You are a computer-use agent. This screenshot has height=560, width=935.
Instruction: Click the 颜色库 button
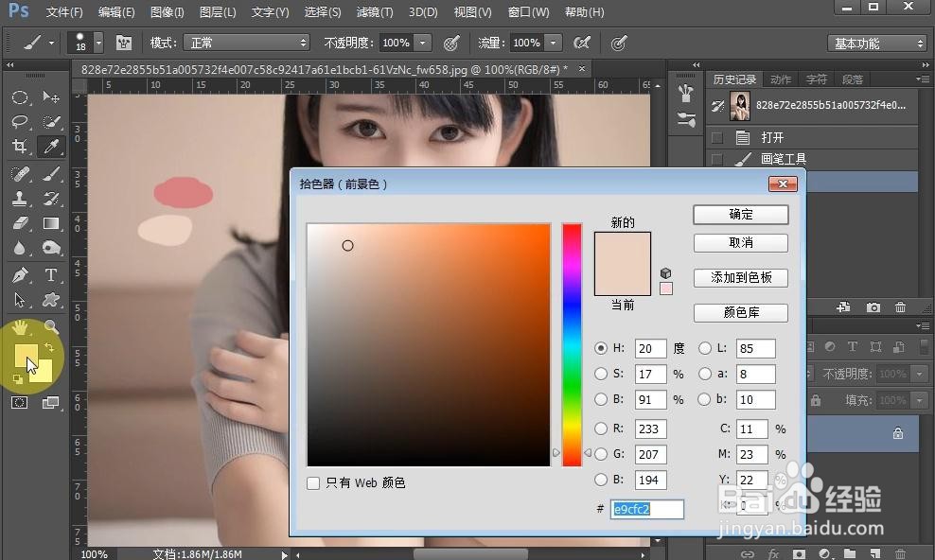(x=741, y=312)
